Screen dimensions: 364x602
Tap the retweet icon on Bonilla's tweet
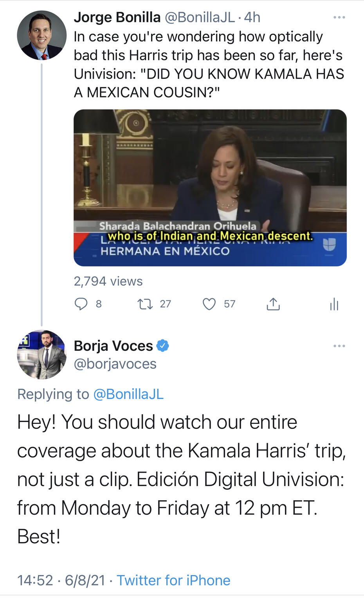pos(145,304)
